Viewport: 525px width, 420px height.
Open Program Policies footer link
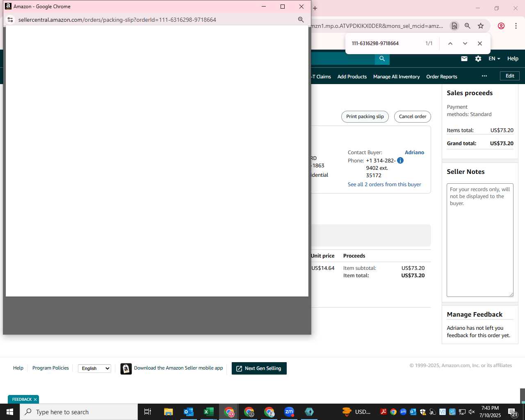click(50, 368)
